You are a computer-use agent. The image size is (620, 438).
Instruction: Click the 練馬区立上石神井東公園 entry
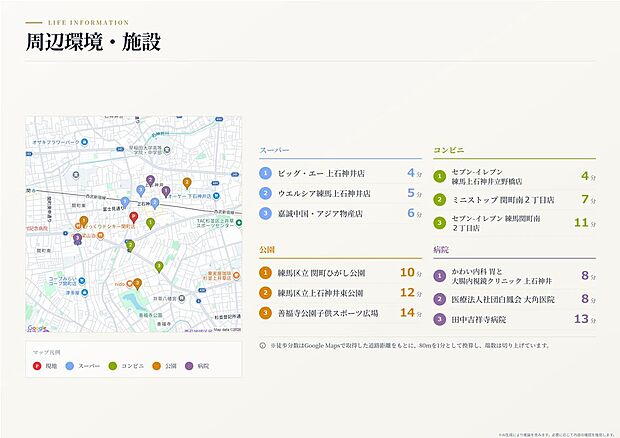pos(340,293)
